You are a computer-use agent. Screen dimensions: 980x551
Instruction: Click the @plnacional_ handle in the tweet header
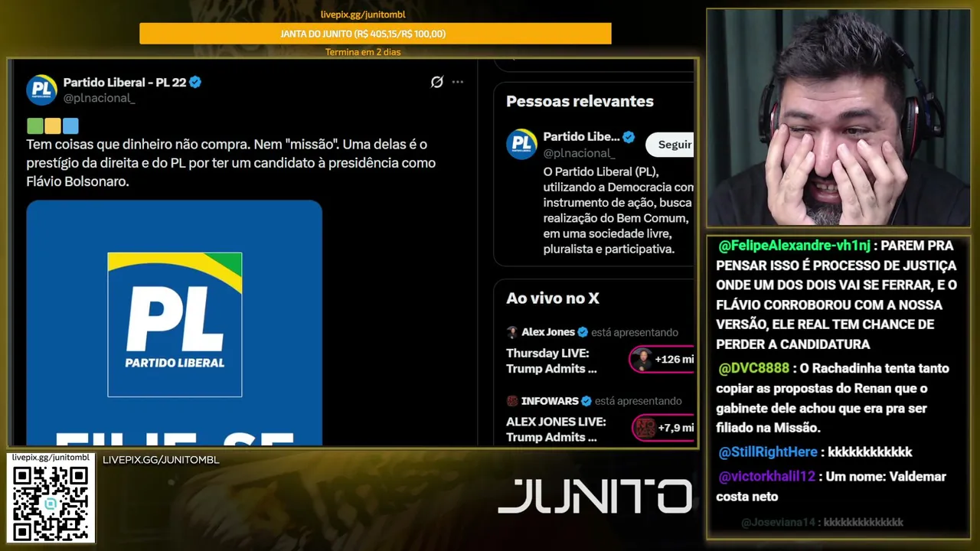(x=99, y=99)
